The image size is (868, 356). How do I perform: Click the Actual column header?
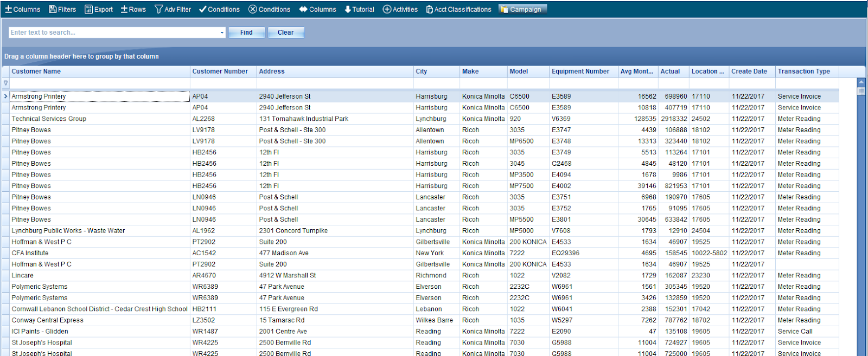click(x=674, y=72)
